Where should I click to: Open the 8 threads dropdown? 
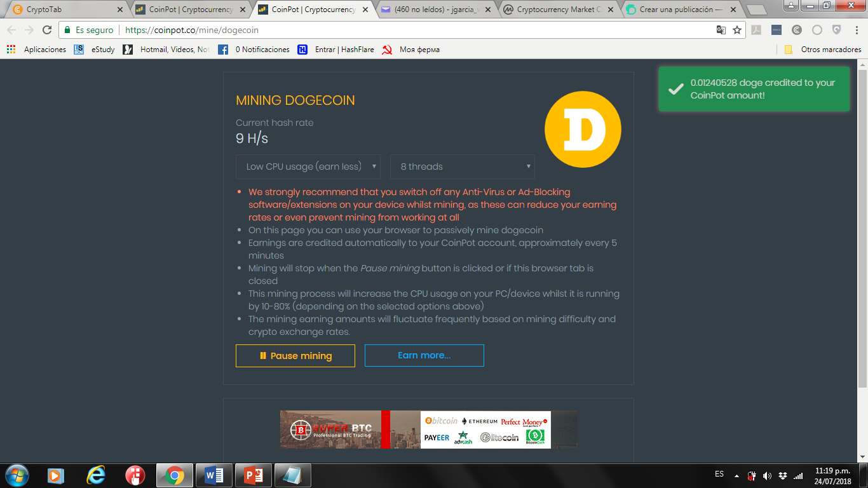[463, 166]
